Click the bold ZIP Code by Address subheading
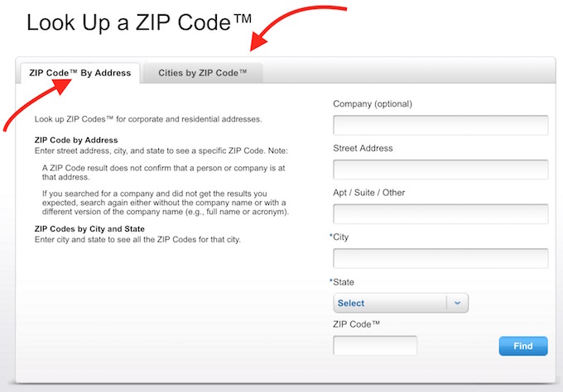Viewport: 563px width, 392px height. [x=76, y=141]
